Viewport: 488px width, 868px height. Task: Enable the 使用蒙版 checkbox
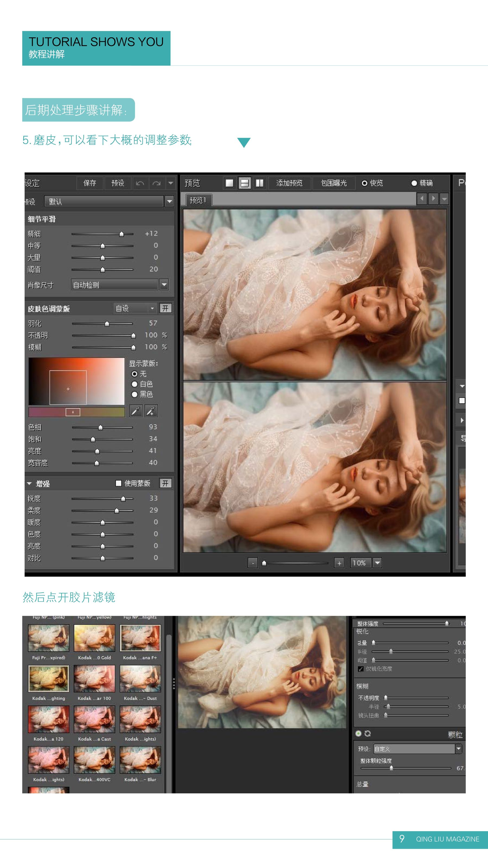tap(118, 483)
